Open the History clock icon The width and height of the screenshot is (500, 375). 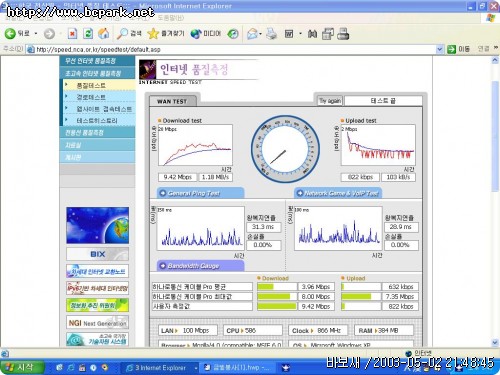pyautogui.click(x=233, y=34)
